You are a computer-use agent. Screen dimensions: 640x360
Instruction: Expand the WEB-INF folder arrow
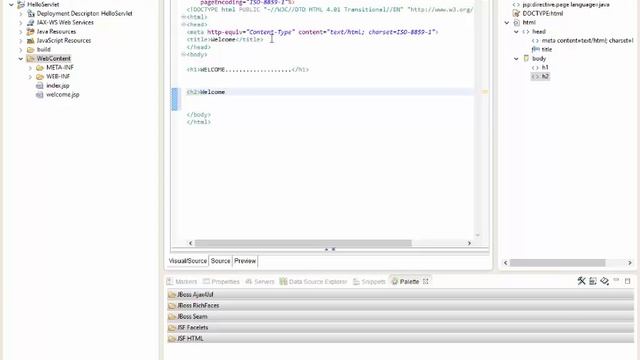point(30,76)
